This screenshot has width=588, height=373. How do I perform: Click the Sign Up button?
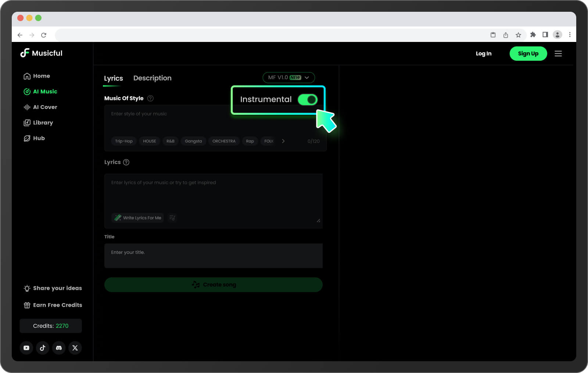click(528, 54)
